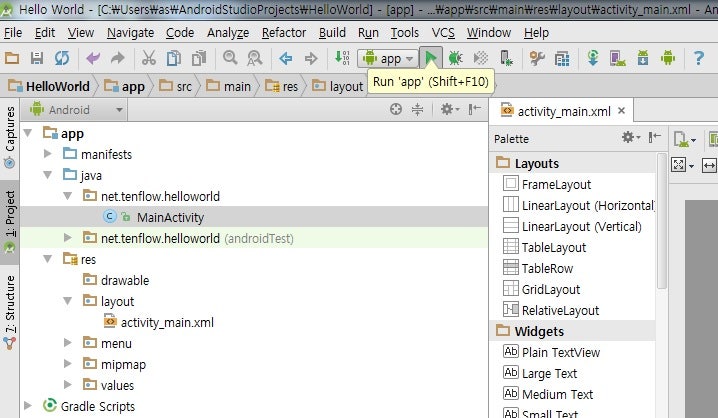This screenshot has height=418, width=718.
Task: Click the Settings wrench icon in toolbar
Action: point(537,58)
